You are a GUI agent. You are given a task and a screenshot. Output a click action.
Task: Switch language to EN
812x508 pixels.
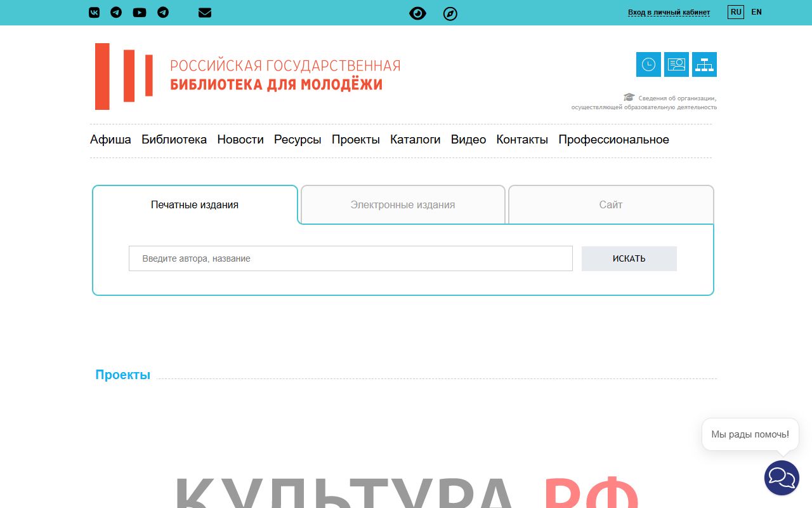point(756,12)
